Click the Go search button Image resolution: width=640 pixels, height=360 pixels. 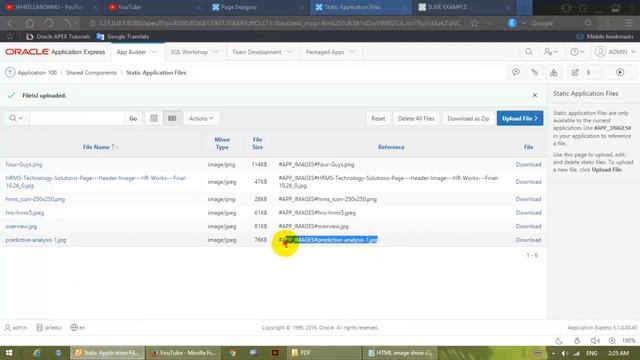[x=133, y=118]
